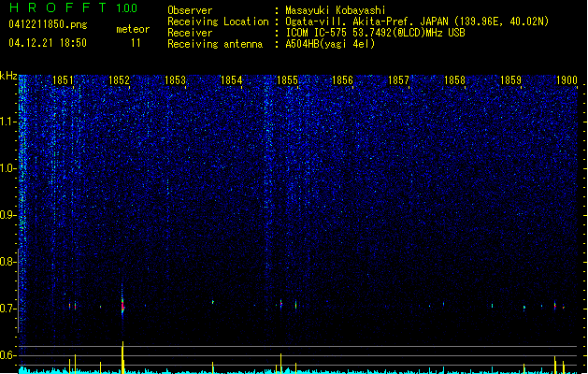The image size is (588, 374).
Task: Click the 1859 time marker
Action: [510, 79]
